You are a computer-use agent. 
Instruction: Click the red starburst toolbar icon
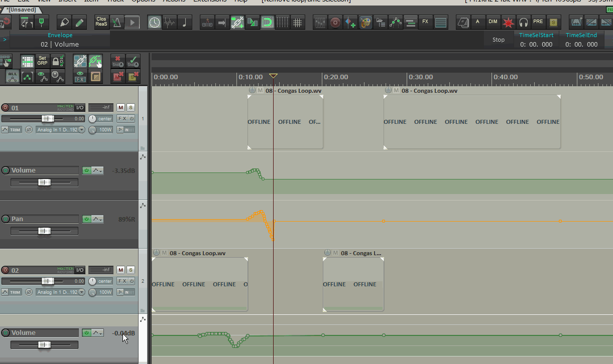[x=508, y=22]
